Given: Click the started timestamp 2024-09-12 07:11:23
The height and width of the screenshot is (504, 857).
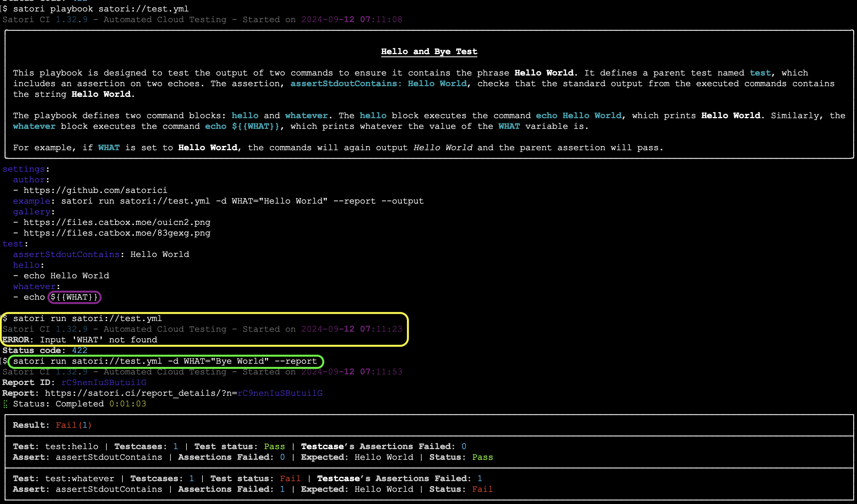Looking at the screenshot, I should 352,329.
